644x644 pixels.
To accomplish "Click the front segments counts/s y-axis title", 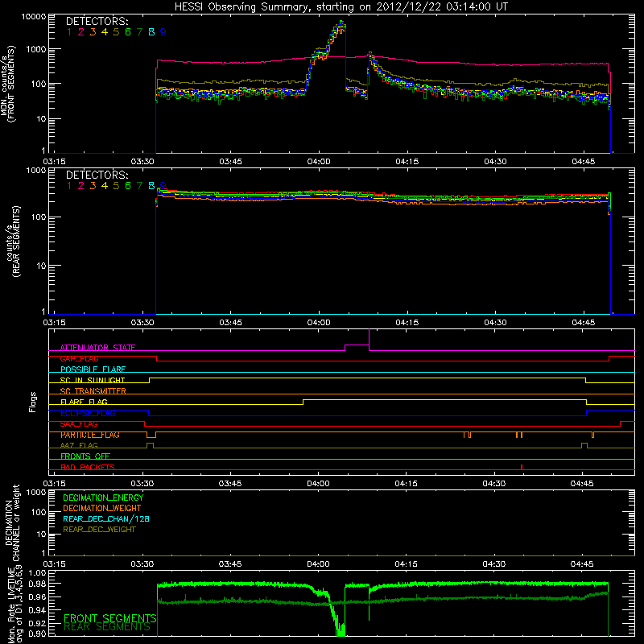I will point(8,84).
